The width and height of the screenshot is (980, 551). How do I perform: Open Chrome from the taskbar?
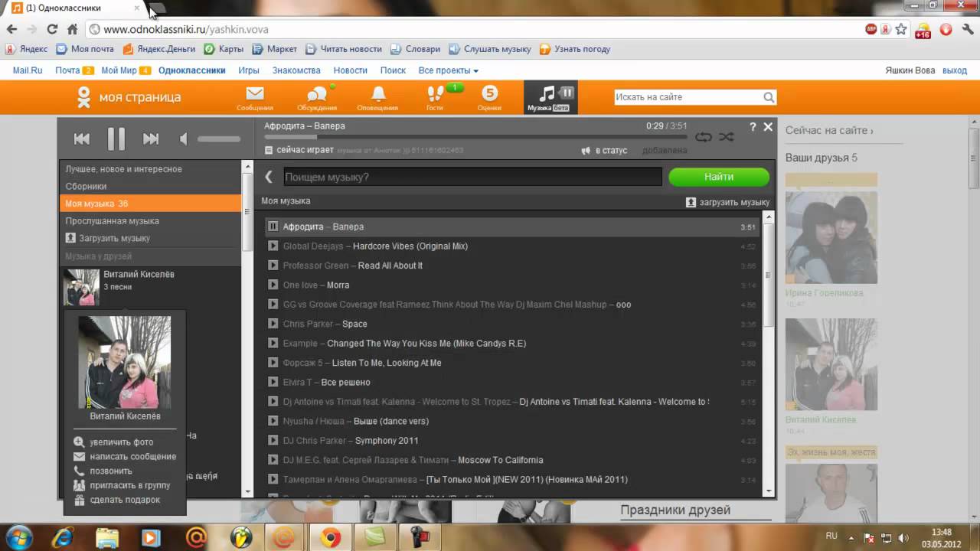coord(331,538)
